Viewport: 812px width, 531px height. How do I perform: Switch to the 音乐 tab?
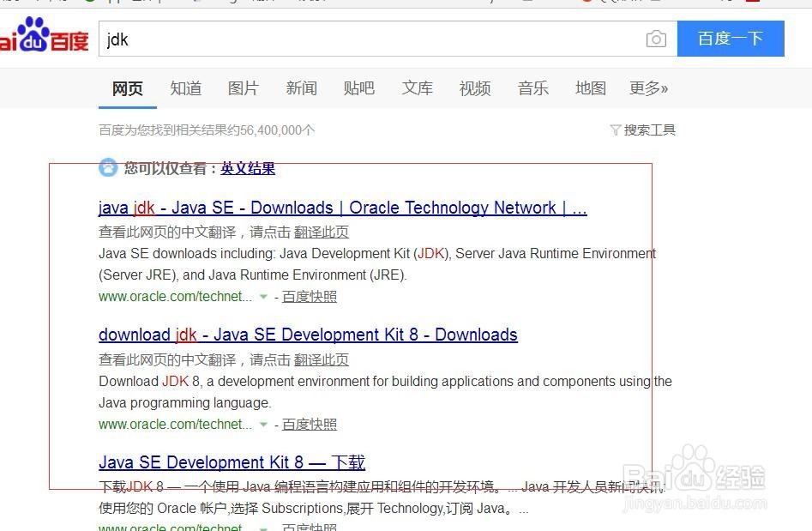pos(532,88)
